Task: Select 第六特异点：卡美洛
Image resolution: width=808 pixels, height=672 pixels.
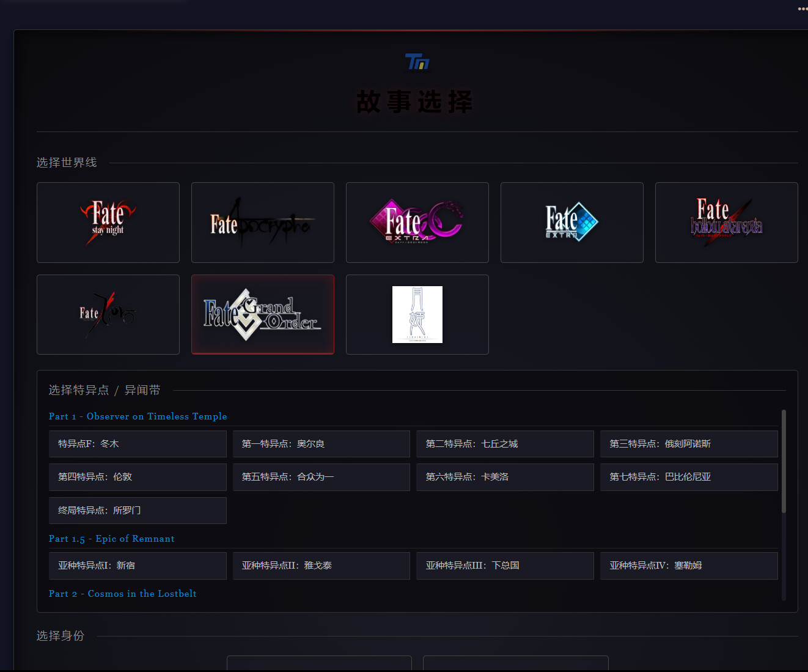Action: pyautogui.click(x=505, y=477)
